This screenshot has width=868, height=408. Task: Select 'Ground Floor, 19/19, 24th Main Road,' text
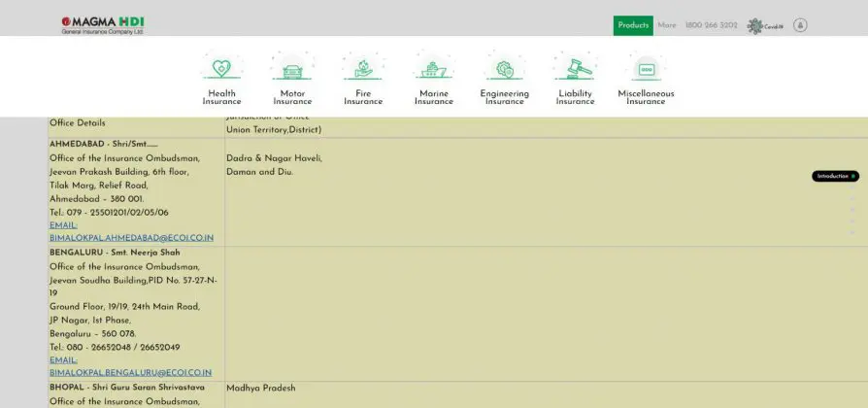[124, 307]
